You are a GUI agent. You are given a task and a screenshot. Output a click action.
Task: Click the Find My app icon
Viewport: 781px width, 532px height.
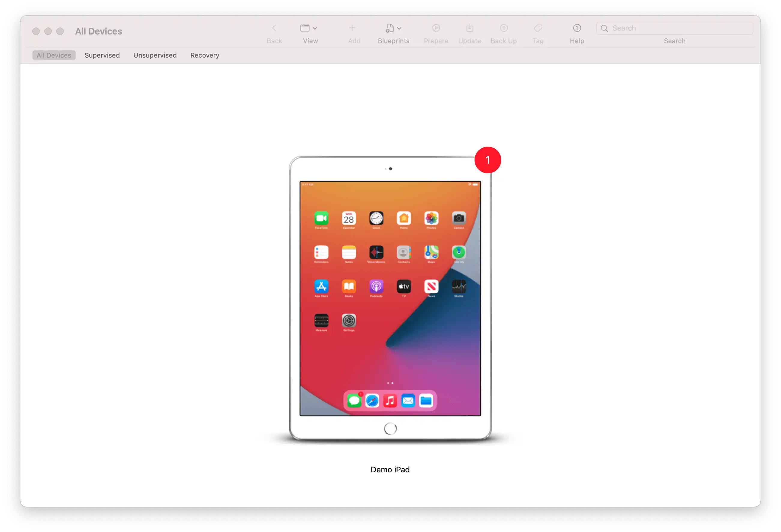coord(459,252)
